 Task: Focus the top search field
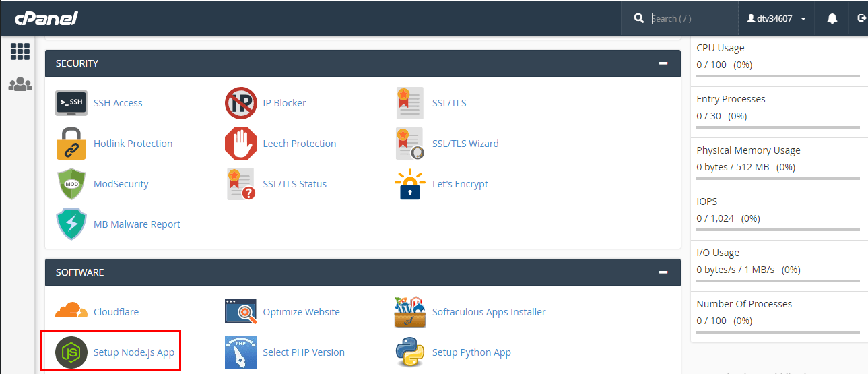pyautogui.click(x=690, y=19)
